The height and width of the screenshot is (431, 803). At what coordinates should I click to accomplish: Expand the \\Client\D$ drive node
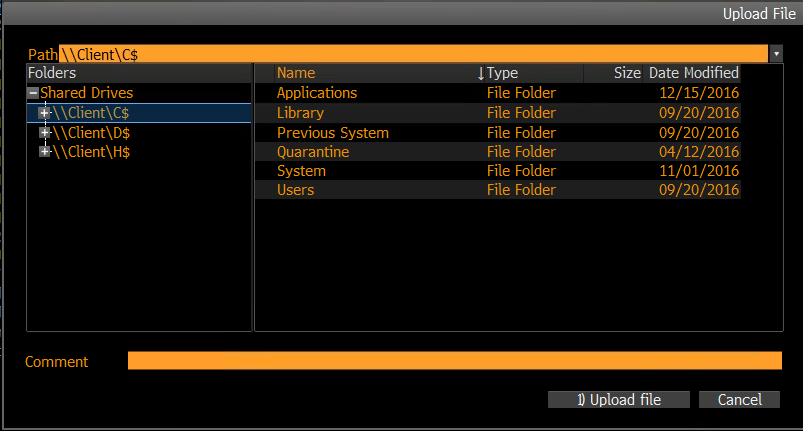[x=44, y=132]
